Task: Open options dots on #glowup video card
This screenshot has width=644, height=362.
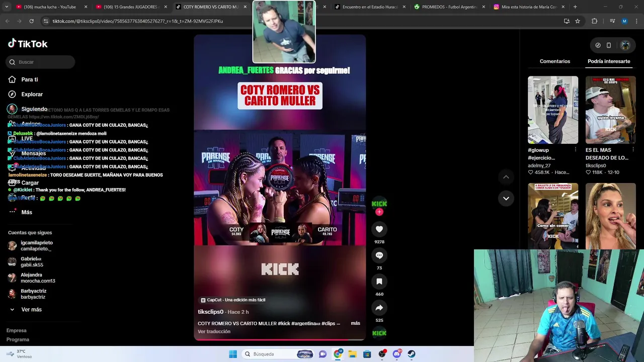Action: pyautogui.click(x=575, y=150)
